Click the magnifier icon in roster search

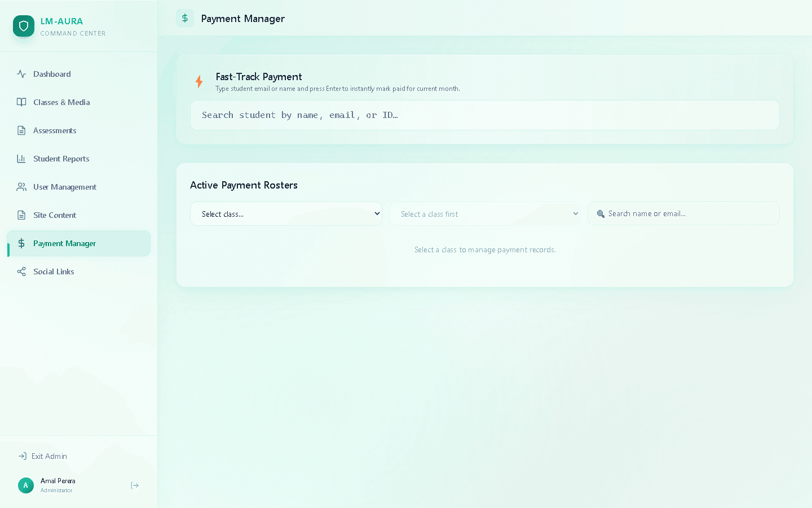[601, 214]
